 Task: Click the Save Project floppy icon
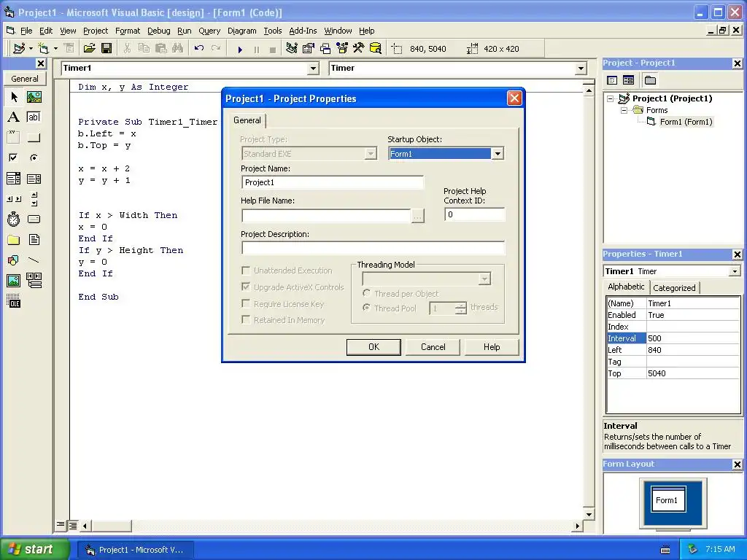(x=107, y=48)
